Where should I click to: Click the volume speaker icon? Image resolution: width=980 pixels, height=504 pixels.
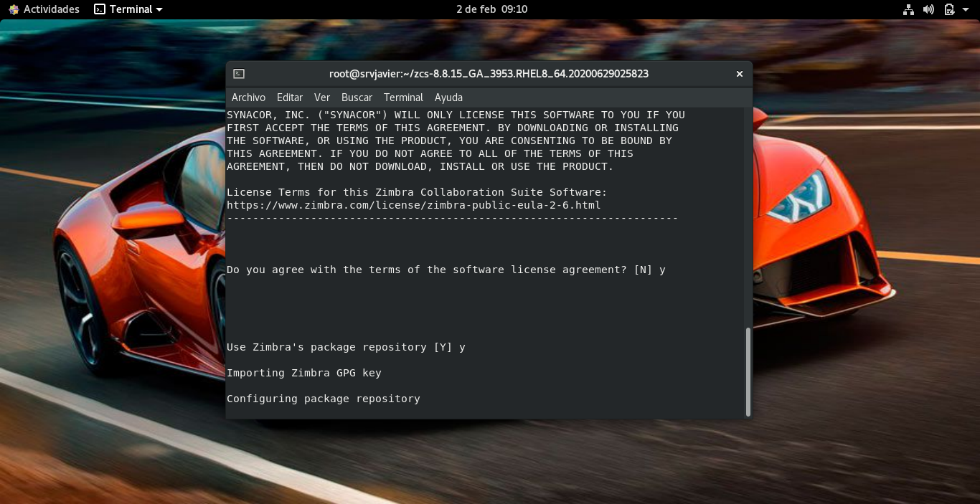tap(928, 9)
